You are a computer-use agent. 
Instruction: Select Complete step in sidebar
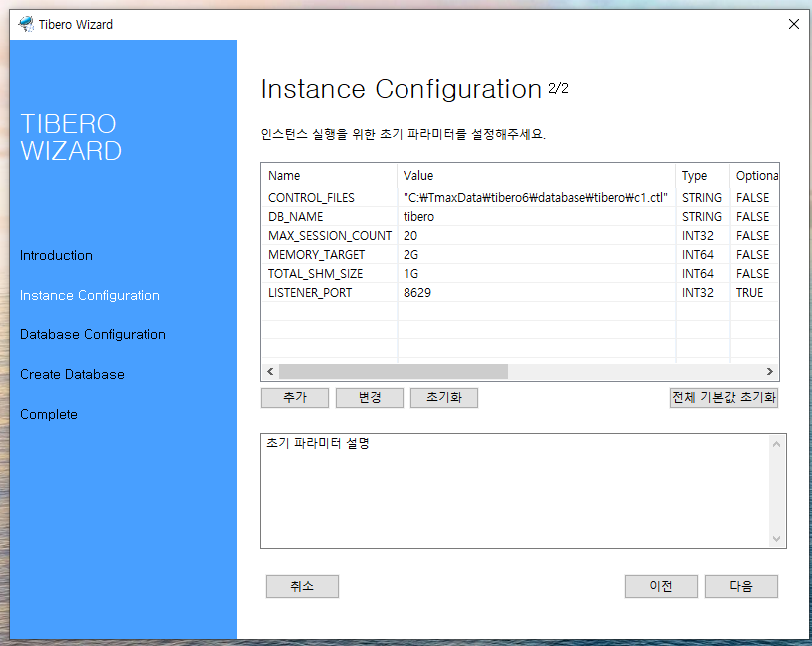(x=49, y=414)
